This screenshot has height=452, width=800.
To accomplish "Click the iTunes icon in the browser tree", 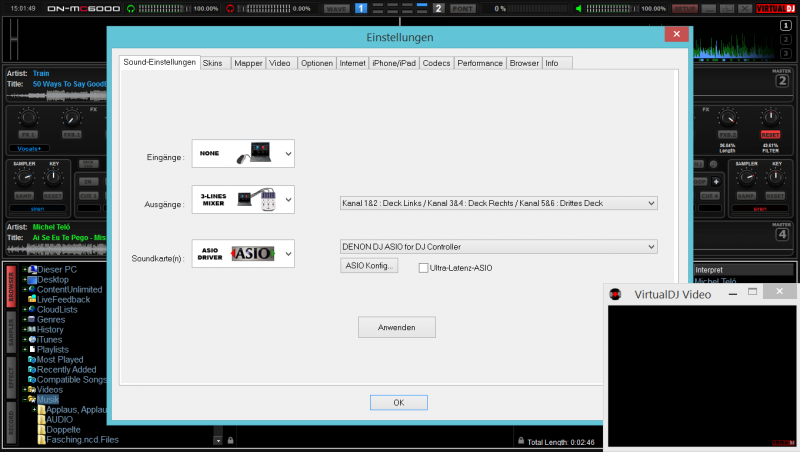I will (31, 340).
